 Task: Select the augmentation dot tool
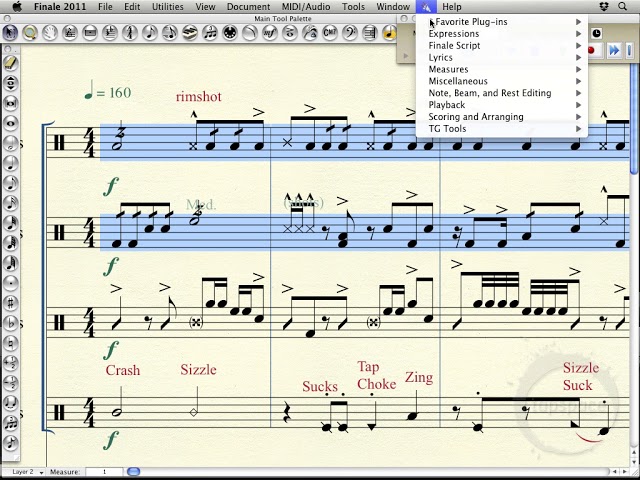pyautogui.click(x=11, y=283)
